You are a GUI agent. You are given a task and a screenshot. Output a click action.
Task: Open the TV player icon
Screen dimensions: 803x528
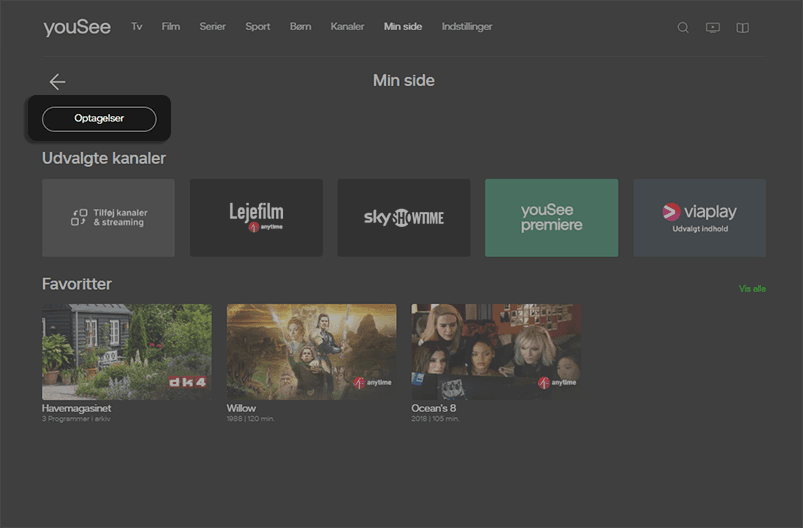tap(713, 28)
